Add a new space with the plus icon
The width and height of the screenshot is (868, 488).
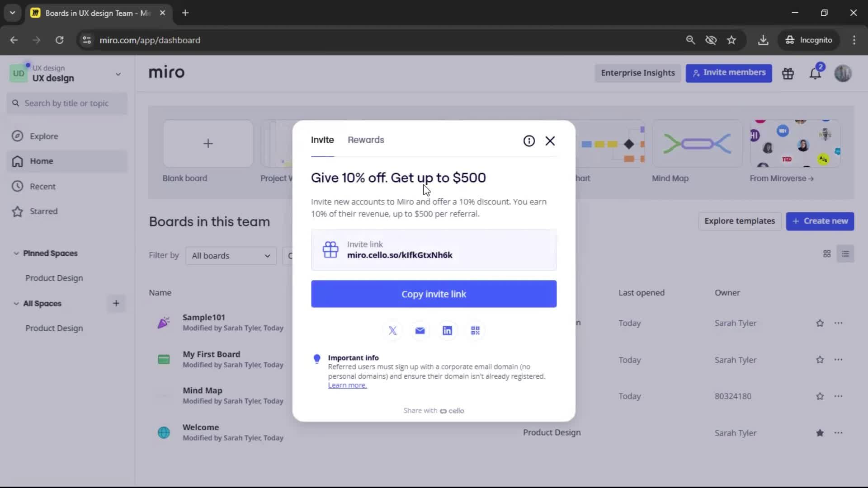pos(116,303)
